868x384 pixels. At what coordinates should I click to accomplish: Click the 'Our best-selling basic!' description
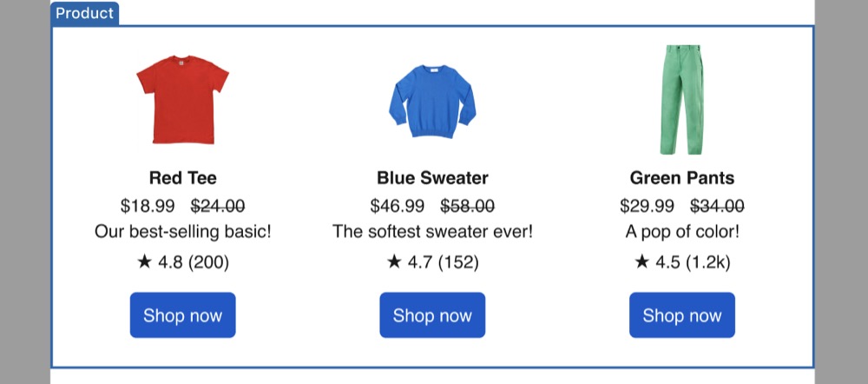(x=182, y=233)
